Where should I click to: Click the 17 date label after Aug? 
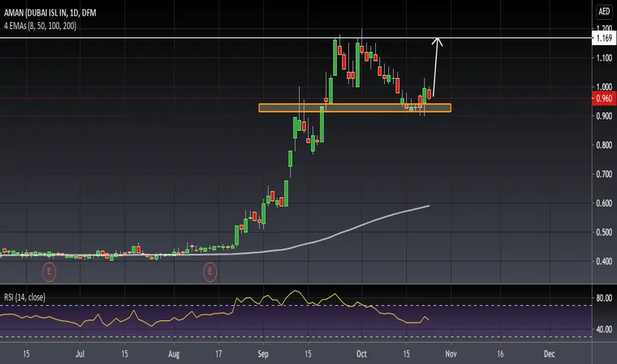pyautogui.click(x=218, y=354)
